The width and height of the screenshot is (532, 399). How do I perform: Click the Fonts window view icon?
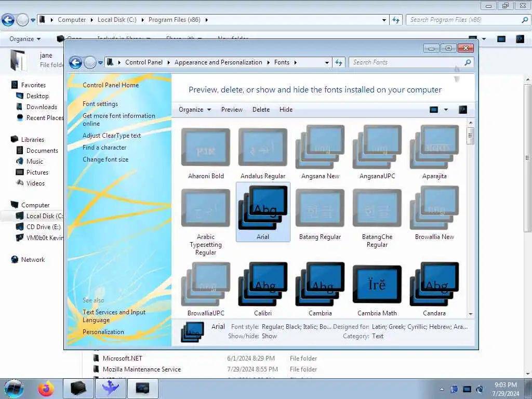coord(434,110)
